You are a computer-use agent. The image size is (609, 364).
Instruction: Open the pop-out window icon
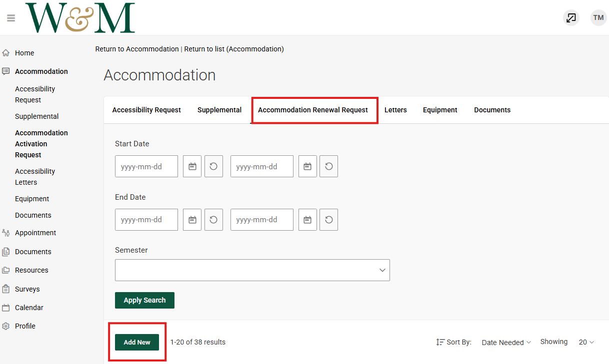[x=571, y=18]
